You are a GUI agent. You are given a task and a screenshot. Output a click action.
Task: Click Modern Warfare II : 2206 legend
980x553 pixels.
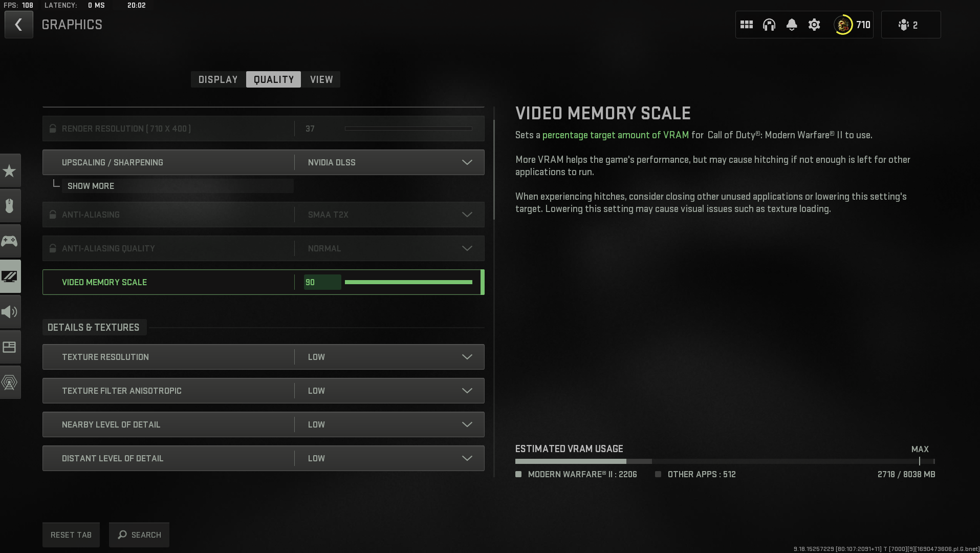click(576, 474)
